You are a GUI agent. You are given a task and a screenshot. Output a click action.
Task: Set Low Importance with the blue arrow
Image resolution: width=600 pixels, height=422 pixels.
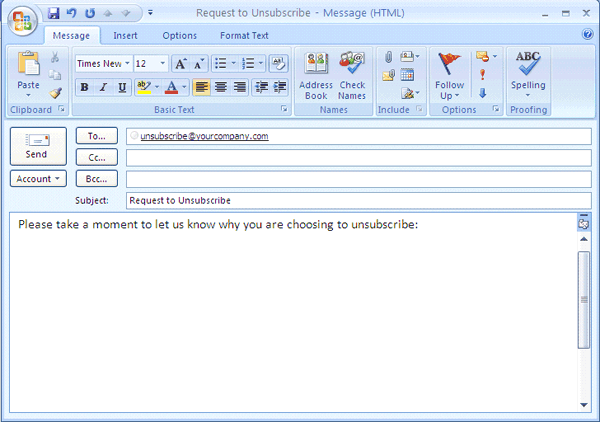[483, 93]
